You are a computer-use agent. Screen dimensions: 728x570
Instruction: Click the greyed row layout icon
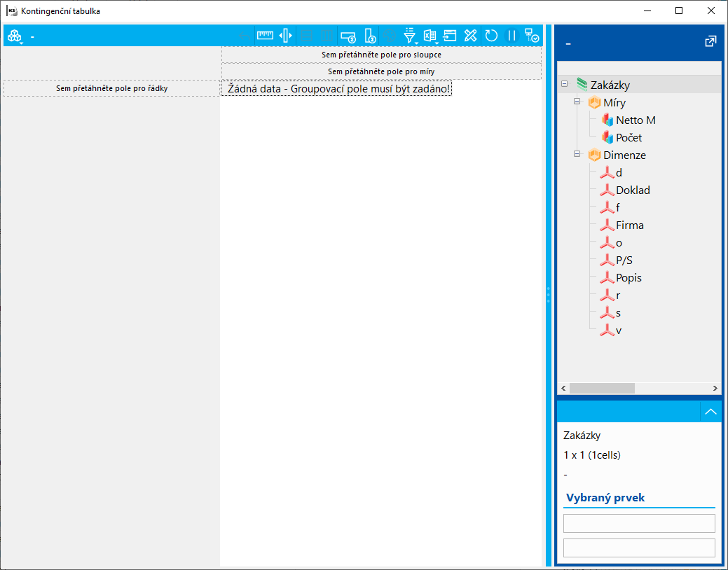pyautogui.click(x=306, y=36)
